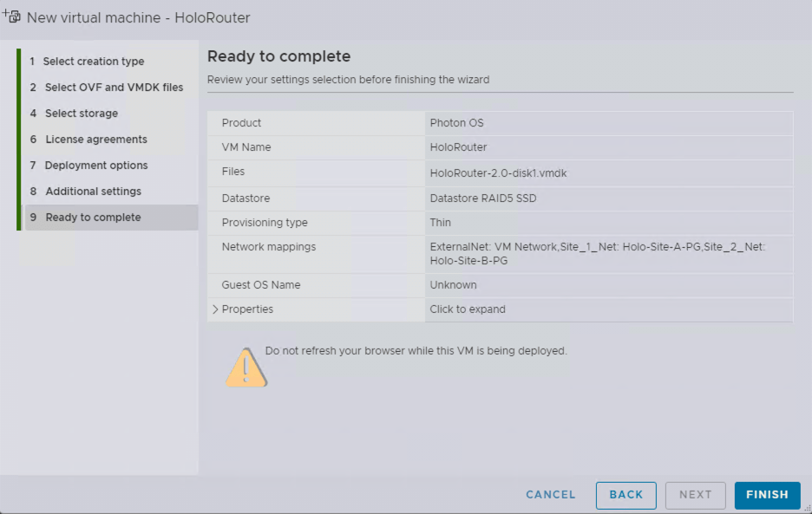Click the Network mappings value text
This screenshot has height=514, width=812.
tap(597, 253)
